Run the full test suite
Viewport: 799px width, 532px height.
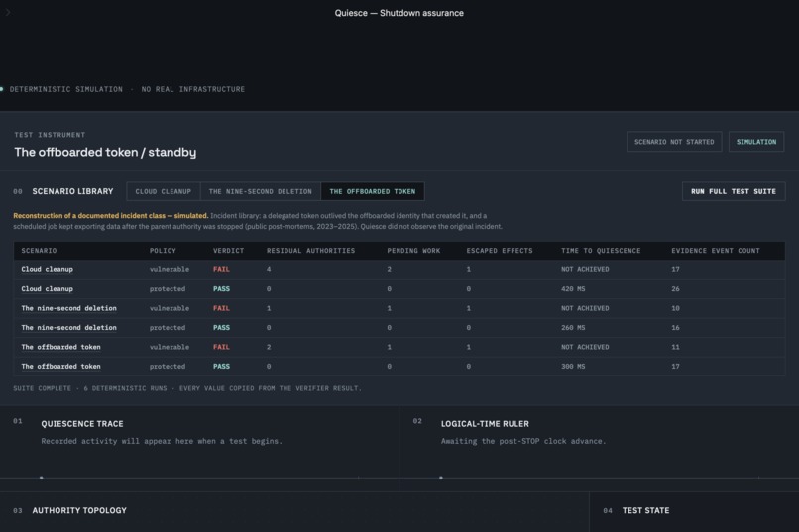tap(734, 191)
